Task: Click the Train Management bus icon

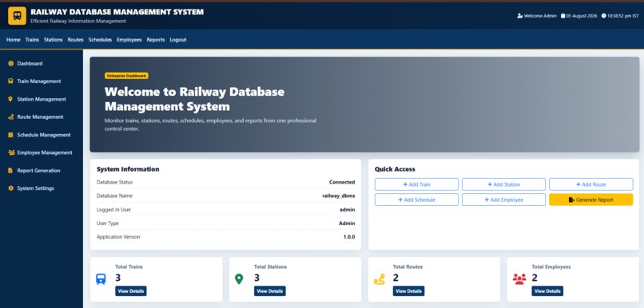Action: [x=10, y=81]
